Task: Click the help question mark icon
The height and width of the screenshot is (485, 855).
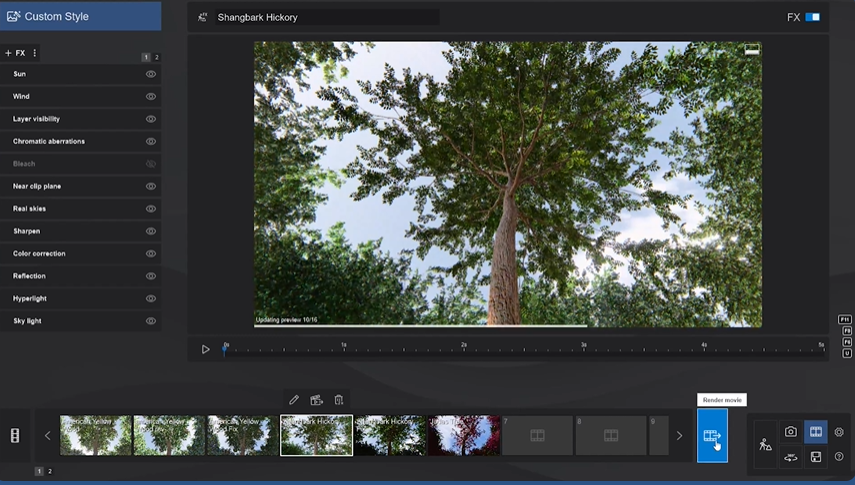Action: pos(839,457)
